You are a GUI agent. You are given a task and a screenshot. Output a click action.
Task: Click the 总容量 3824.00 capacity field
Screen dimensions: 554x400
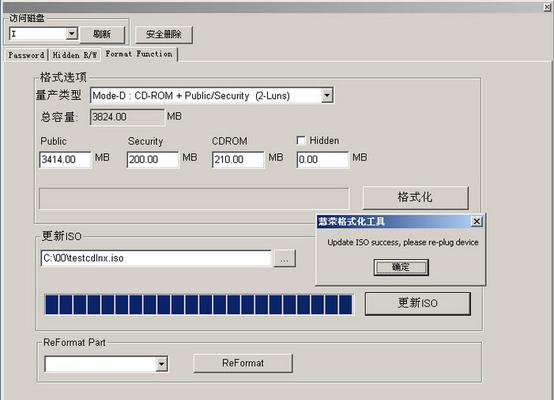click(127, 117)
